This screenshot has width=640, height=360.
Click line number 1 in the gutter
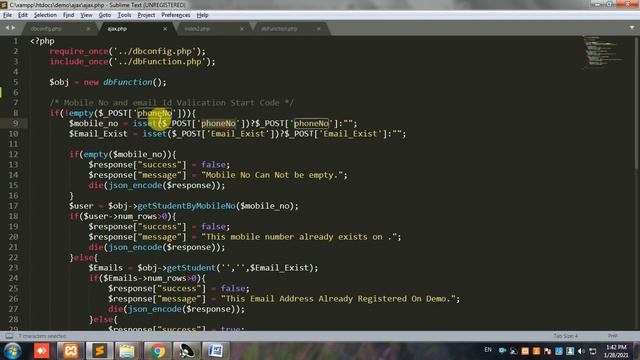[16, 41]
